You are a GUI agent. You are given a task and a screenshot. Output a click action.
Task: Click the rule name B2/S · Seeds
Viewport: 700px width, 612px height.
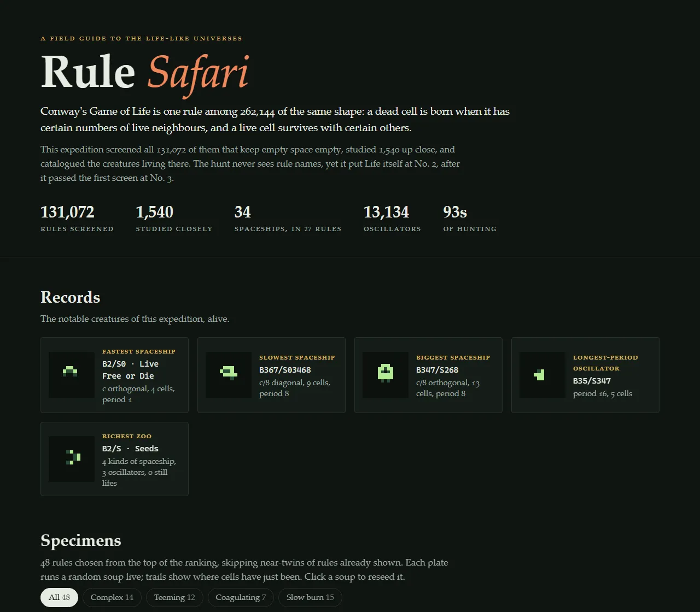click(130, 449)
